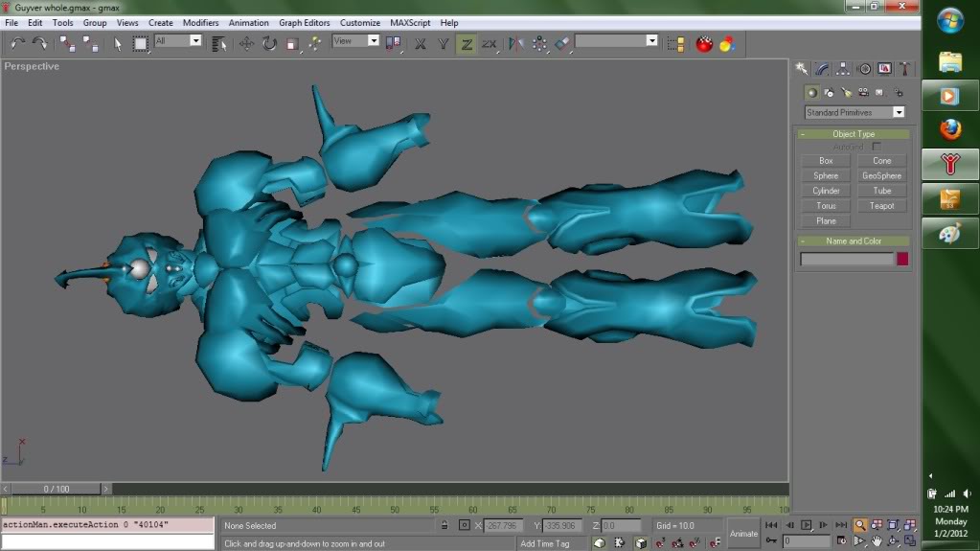Activate the Select and Rotate tool

pos(269,44)
